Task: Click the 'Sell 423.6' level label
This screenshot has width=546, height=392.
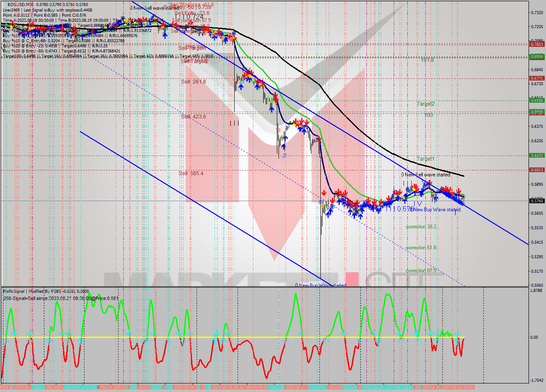Action: coord(193,116)
